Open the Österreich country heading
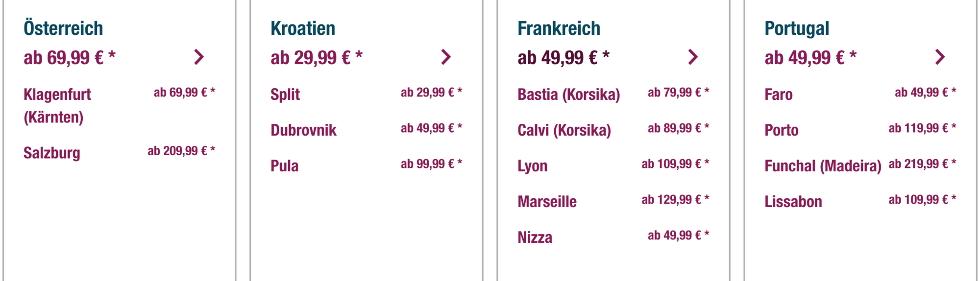This screenshot has height=281, width=980. [63, 28]
